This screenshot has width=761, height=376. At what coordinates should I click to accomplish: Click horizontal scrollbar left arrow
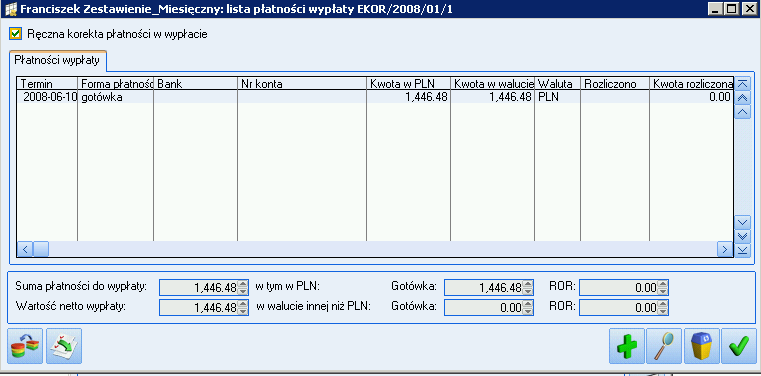[x=25, y=249]
